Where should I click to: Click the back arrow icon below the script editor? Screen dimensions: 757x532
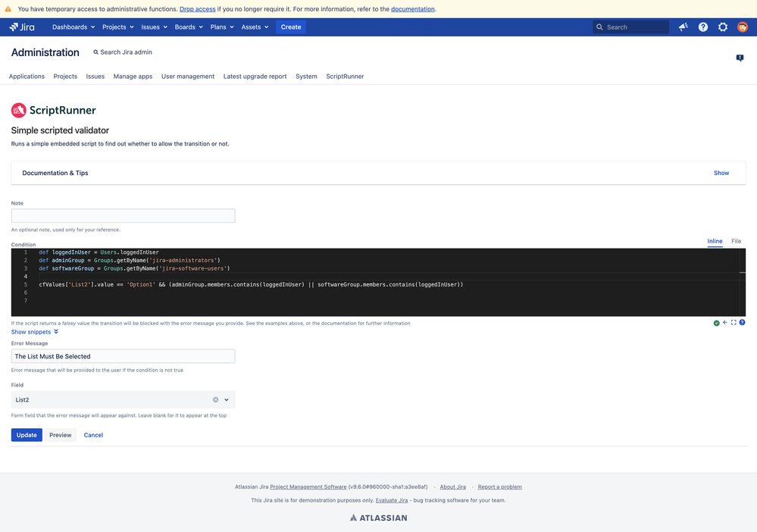(x=725, y=322)
